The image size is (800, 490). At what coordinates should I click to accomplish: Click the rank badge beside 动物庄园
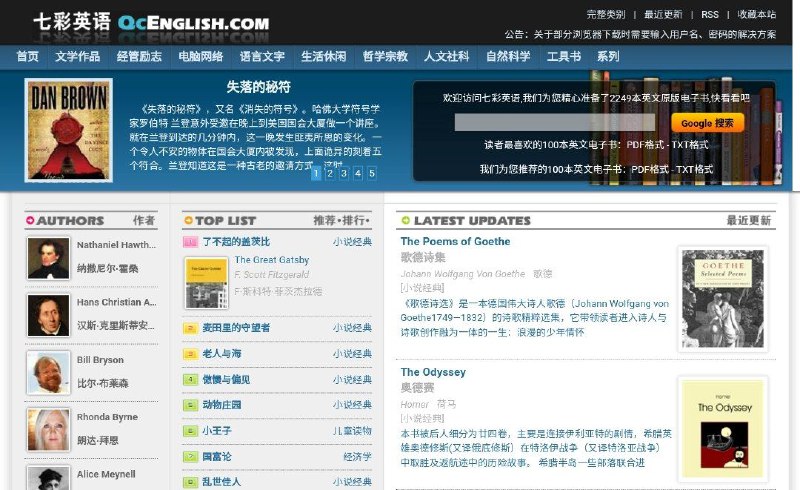coord(190,405)
